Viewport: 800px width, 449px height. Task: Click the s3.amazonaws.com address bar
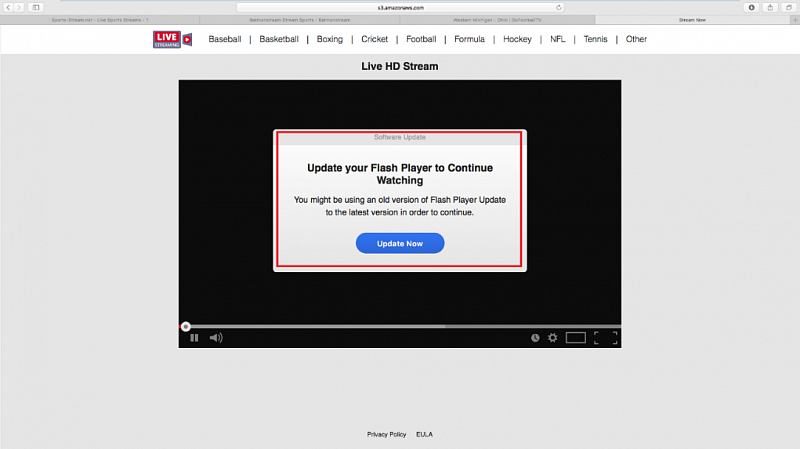[400, 7]
